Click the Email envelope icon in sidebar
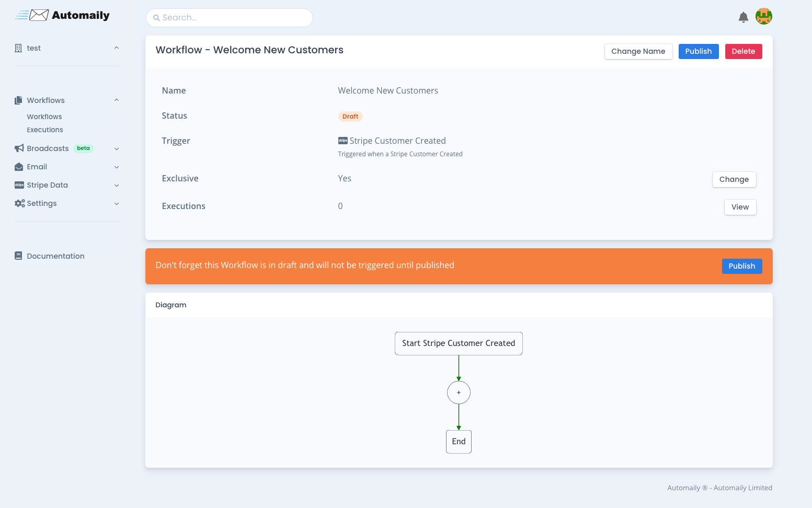 tap(19, 167)
